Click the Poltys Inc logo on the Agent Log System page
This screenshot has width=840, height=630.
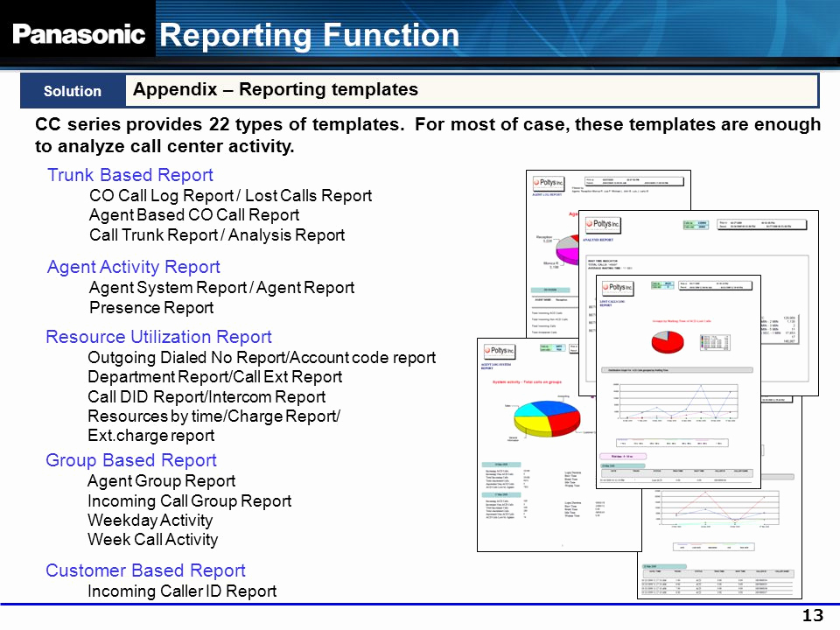(x=500, y=351)
